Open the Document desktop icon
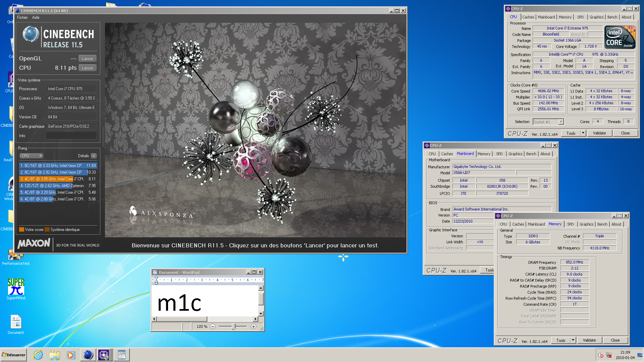This screenshot has height=362, width=644. [x=16, y=324]
